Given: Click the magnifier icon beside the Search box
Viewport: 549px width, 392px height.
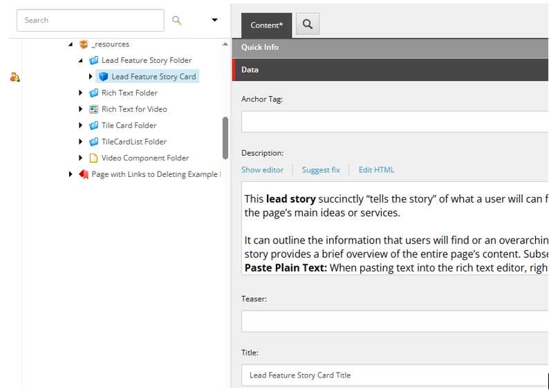Looking at the screenshot, I should tap(177, 21).
